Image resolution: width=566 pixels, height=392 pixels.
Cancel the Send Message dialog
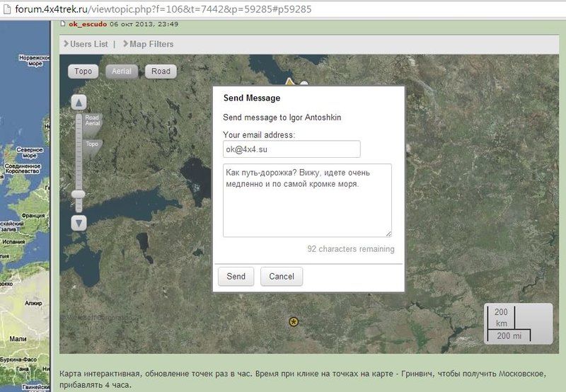[282, 277]
